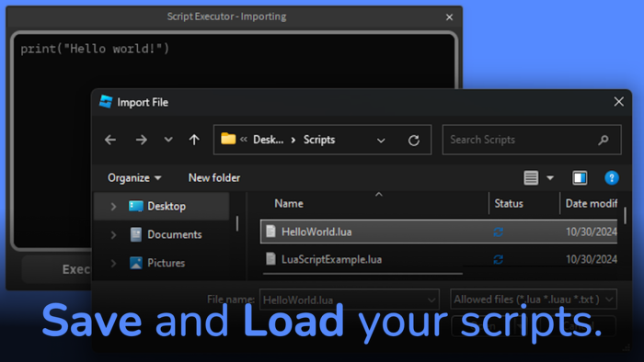Click the search magnifier icon
This screenshot has height=362, width=644.
(x=604, y=141)
